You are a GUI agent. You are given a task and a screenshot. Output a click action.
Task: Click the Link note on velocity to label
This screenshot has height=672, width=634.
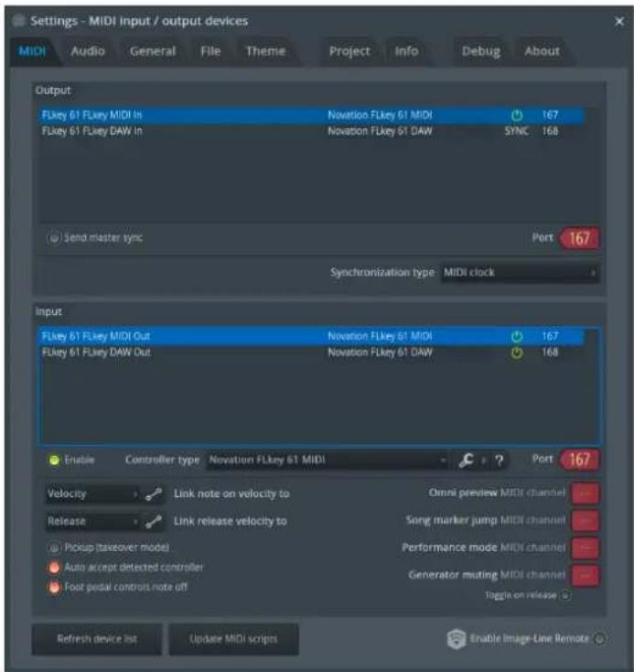click(x=231, y=494)
